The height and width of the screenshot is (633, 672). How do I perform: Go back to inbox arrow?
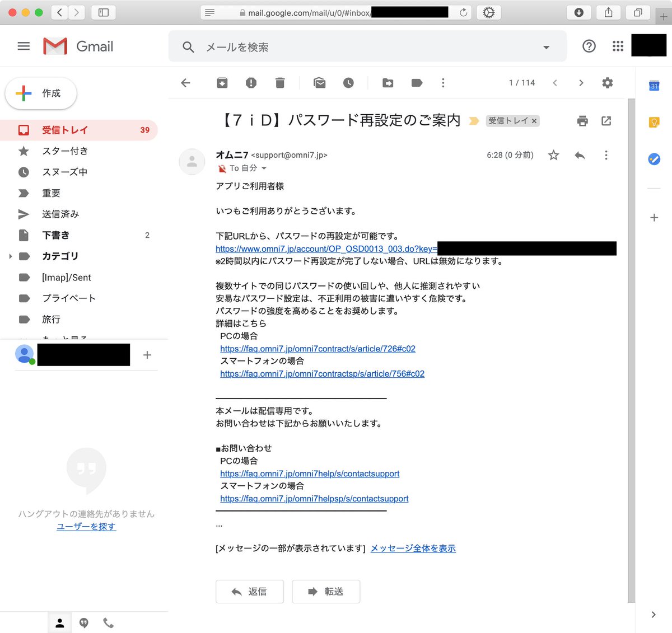pos(186,83)
